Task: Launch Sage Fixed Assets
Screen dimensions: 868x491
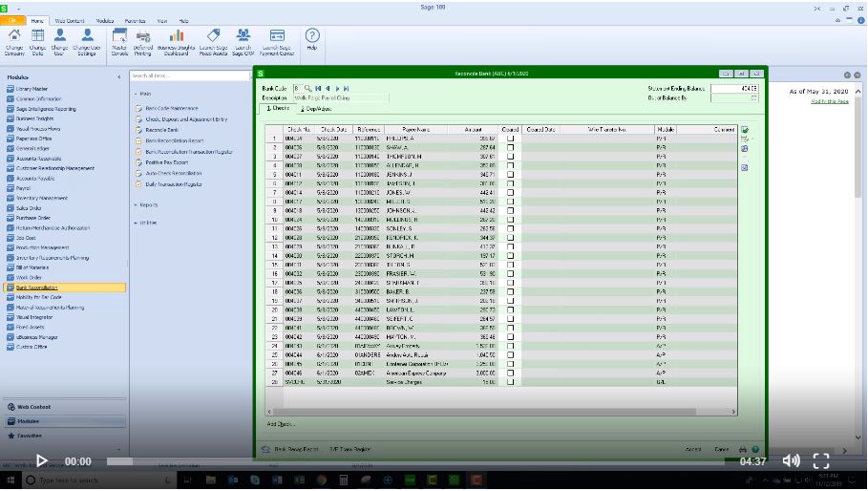Action: coord(213,42)
